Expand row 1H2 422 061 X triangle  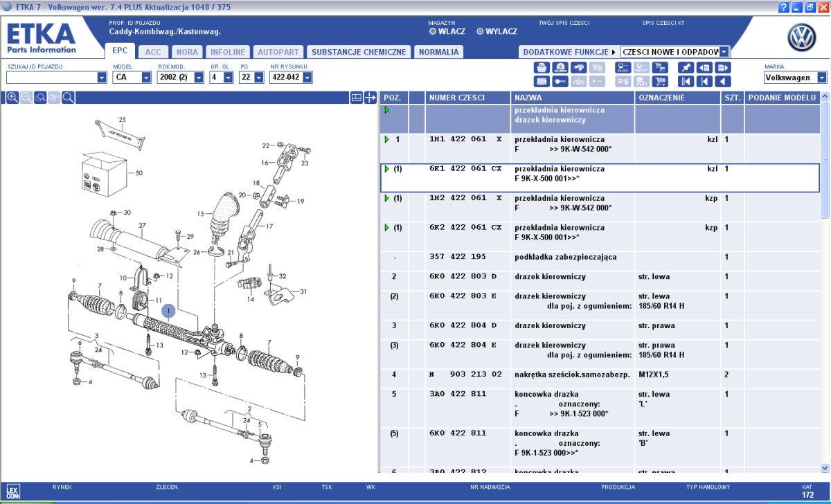(387, 198)
